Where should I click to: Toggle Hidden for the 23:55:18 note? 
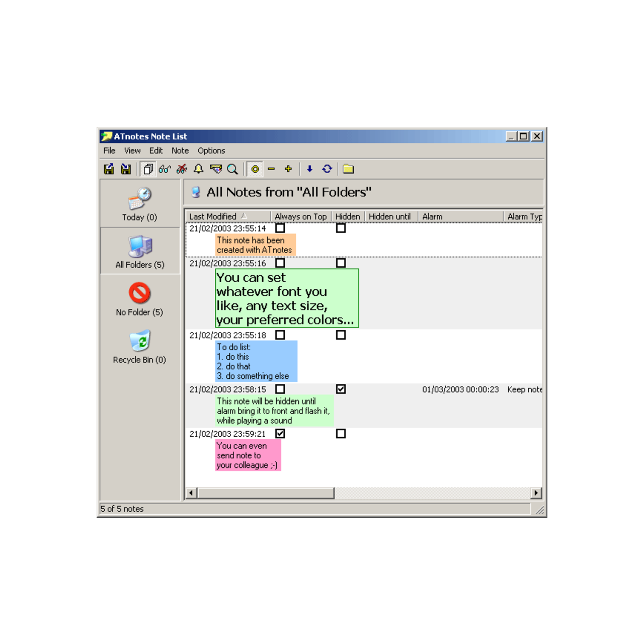coord(341,335)
